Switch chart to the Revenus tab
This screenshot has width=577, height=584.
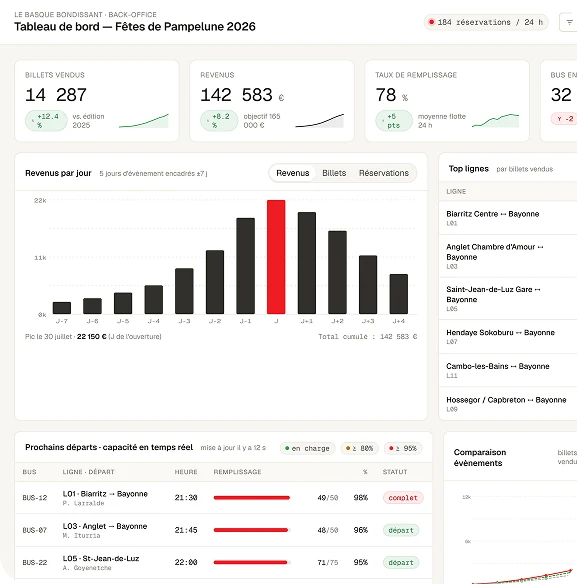point(293,173)
